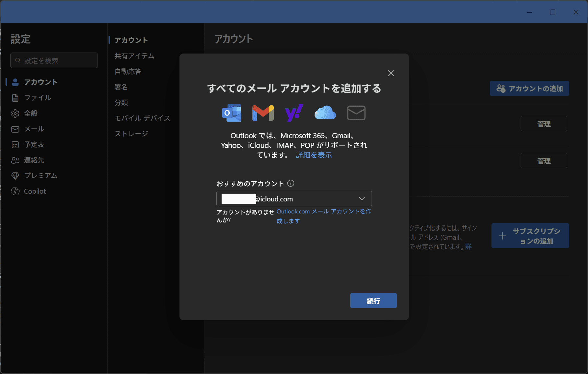Click the 設定を検索 search box
The height and width of the screenshot is (374, 588).
(54, 61)
